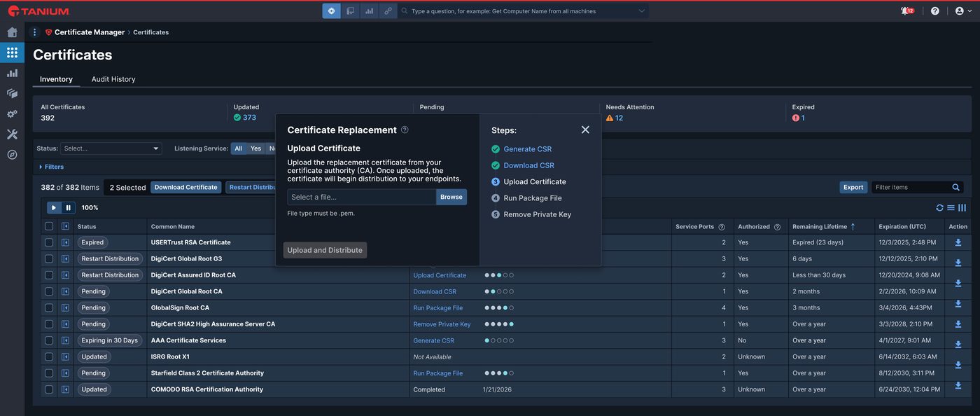The height and width of the screenshot is (416, 980).
Task: Open the compass explore icon in sidebar
Action: [12, 155]
